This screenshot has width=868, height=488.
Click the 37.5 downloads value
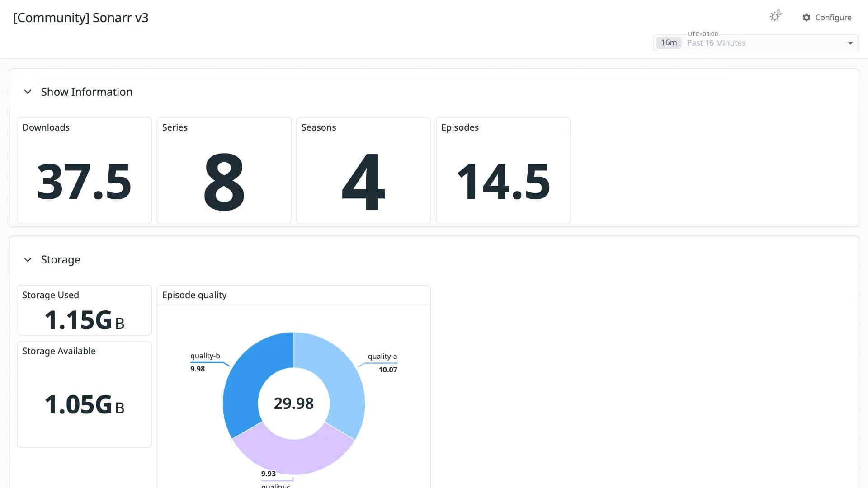[x=84, y=182]
